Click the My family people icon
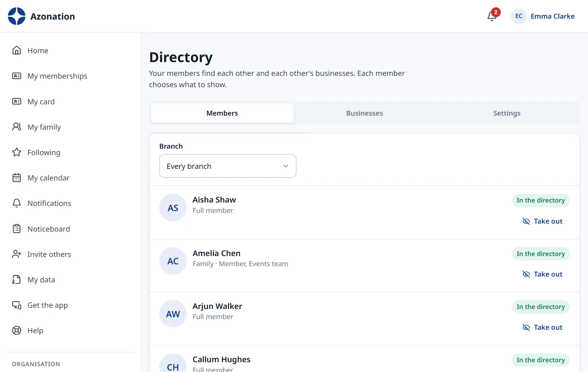588x372 pixels. 17,127
